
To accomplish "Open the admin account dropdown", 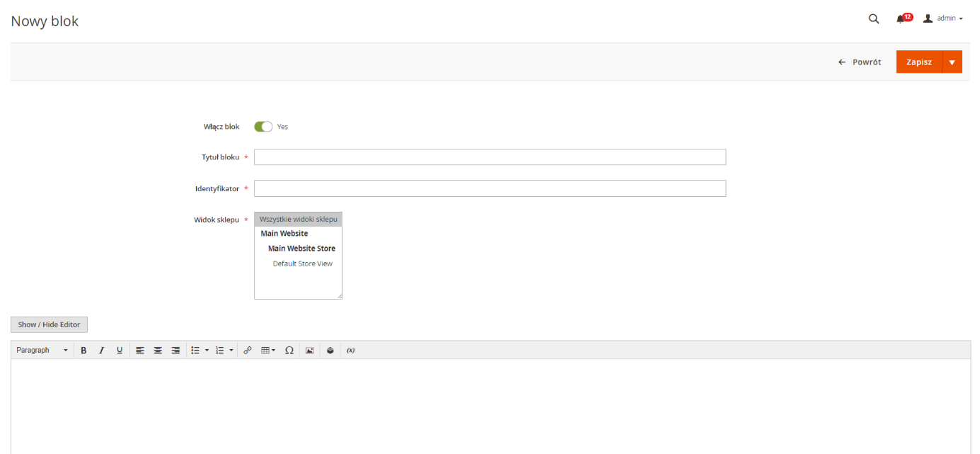I will tap(943, 18).
